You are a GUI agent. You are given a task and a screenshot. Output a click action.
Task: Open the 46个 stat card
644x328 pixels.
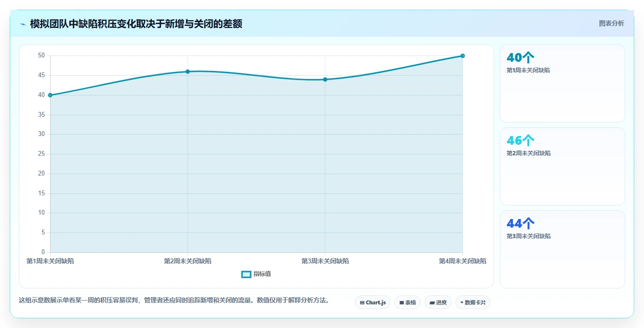tap(563, 166)
